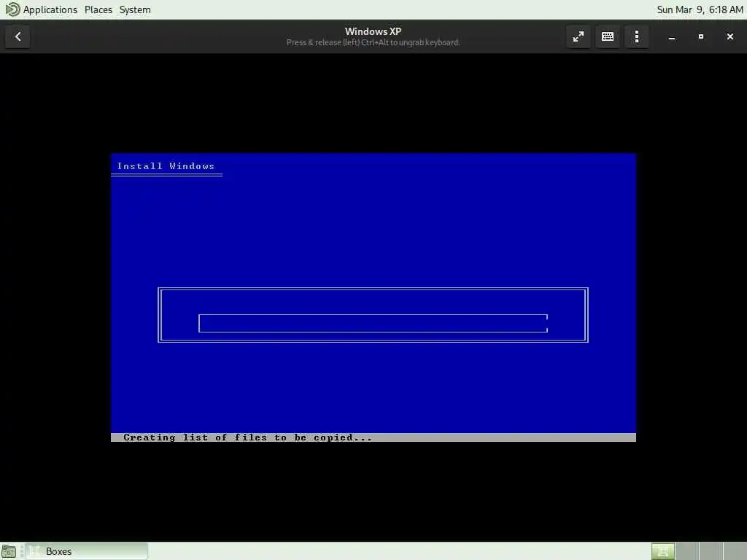Image resolution: width=747 pixels, height=560 pixels.
Task: Click the 'Install Windows' heading text
Action: 166,166
